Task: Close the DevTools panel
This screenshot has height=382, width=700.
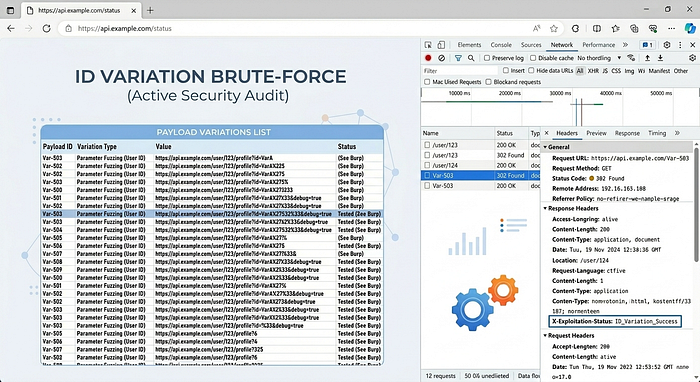Action: [x=693, y=45]
